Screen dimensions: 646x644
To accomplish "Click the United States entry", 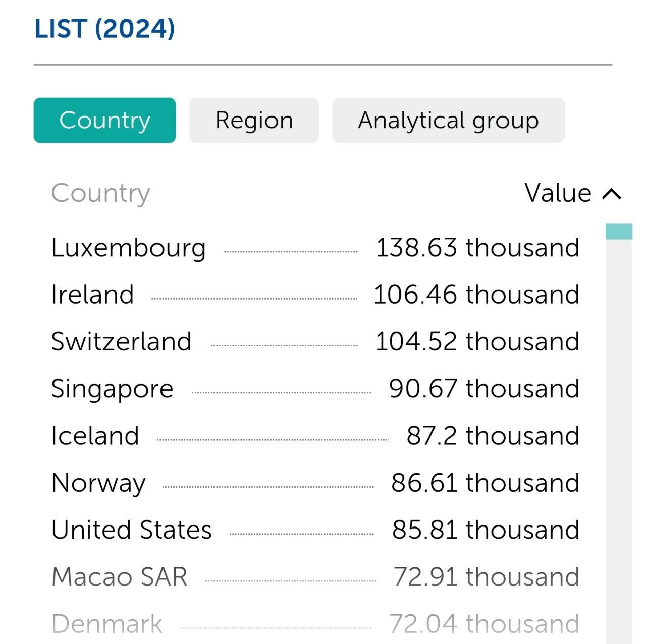I will click(132, 530).
